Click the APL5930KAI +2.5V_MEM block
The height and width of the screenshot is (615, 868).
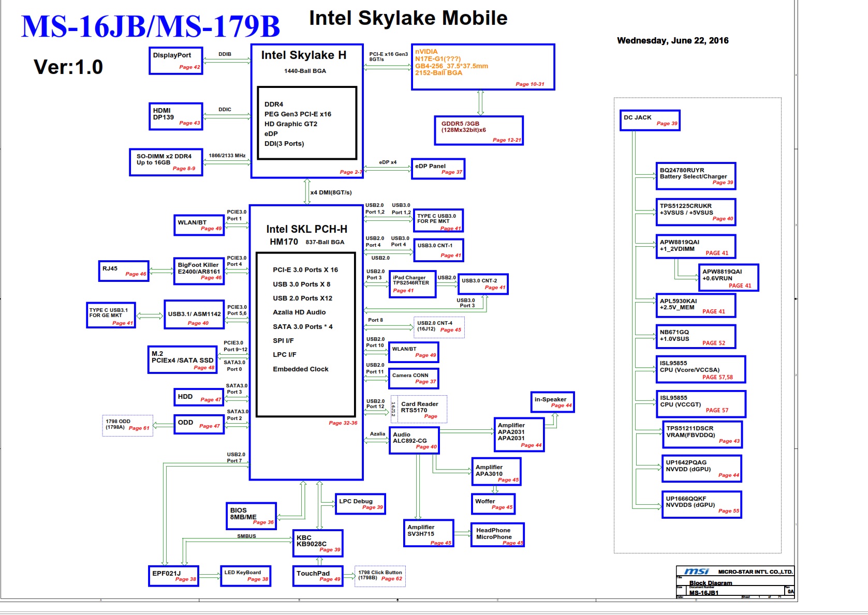(696, 306)
